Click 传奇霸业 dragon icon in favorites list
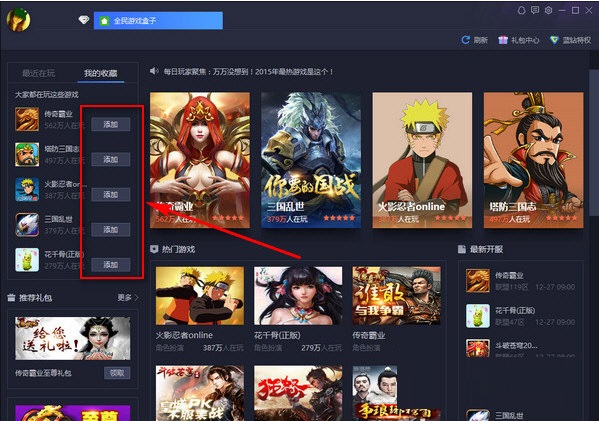The image size is (599, 421). [27, 119]
